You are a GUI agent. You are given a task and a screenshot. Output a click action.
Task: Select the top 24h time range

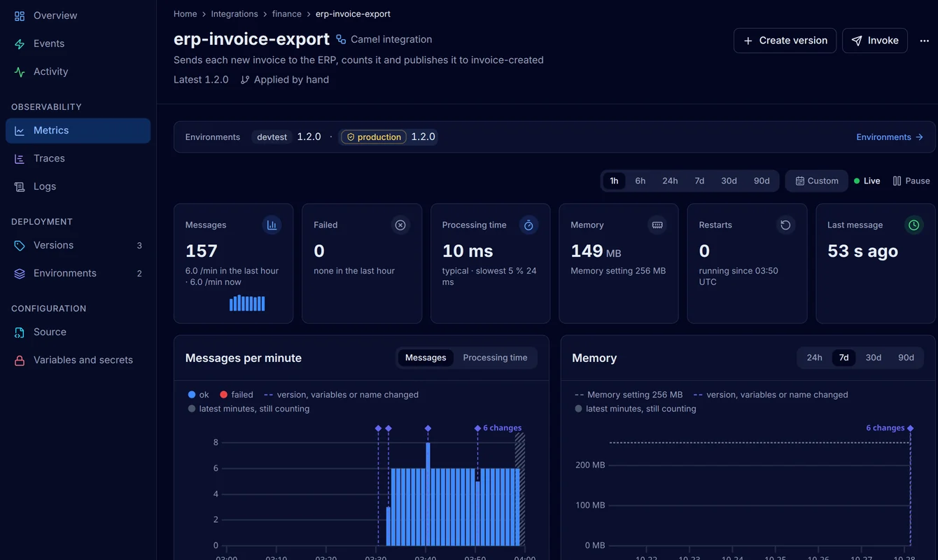670,181
